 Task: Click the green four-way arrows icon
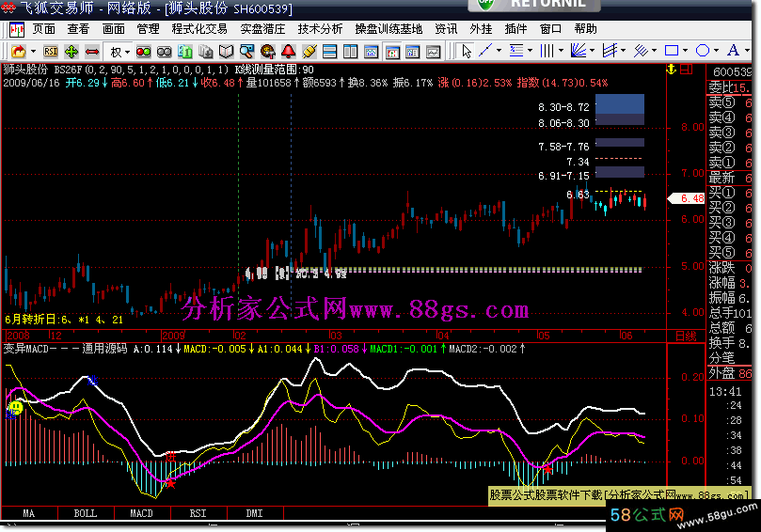point(71,51)
